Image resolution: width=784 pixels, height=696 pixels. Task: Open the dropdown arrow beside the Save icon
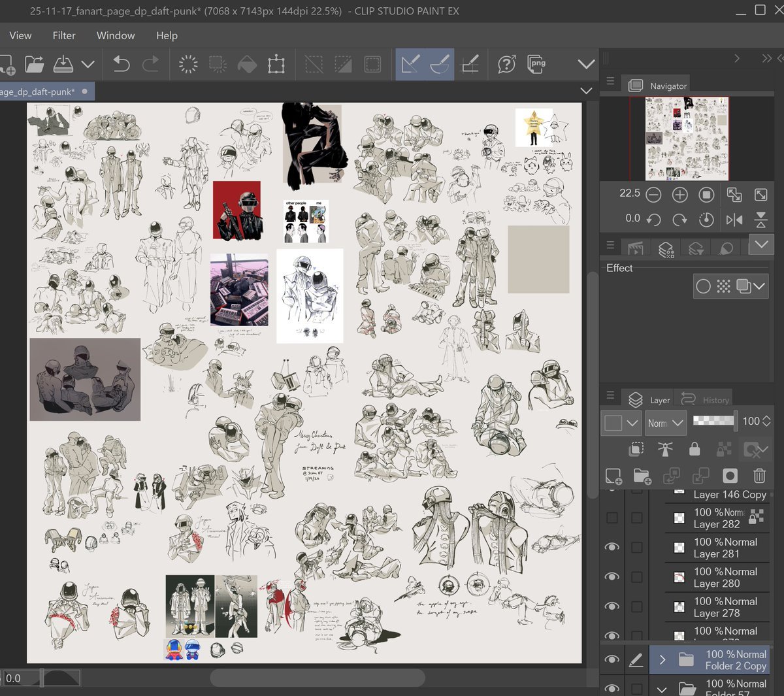[88, 64]
